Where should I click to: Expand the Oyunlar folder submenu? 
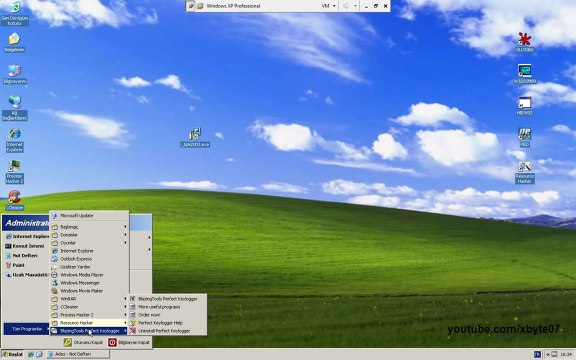[x=89, y=243]
